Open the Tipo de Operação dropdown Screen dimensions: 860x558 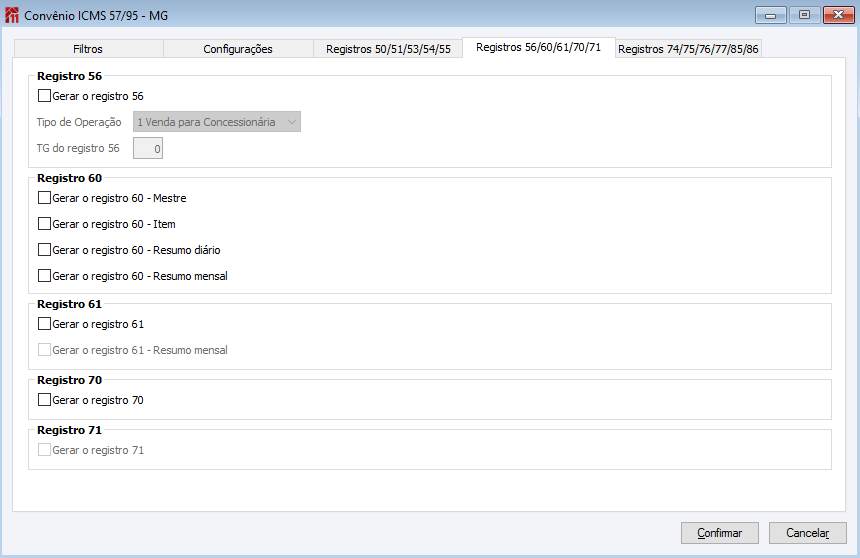click(217, 122)
